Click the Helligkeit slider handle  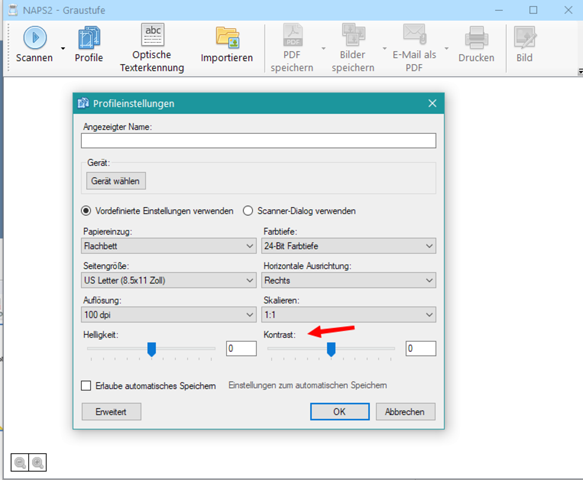point(151,349)
